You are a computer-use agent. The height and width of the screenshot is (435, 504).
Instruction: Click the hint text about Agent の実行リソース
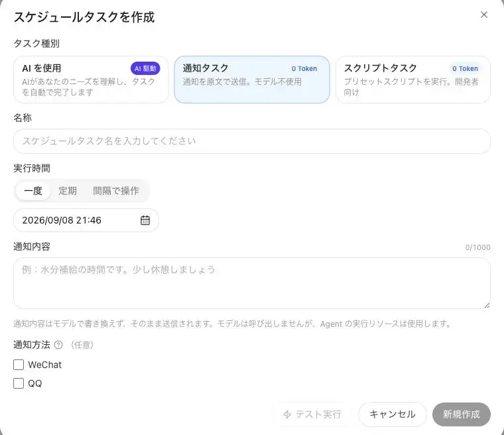point(233,324)
